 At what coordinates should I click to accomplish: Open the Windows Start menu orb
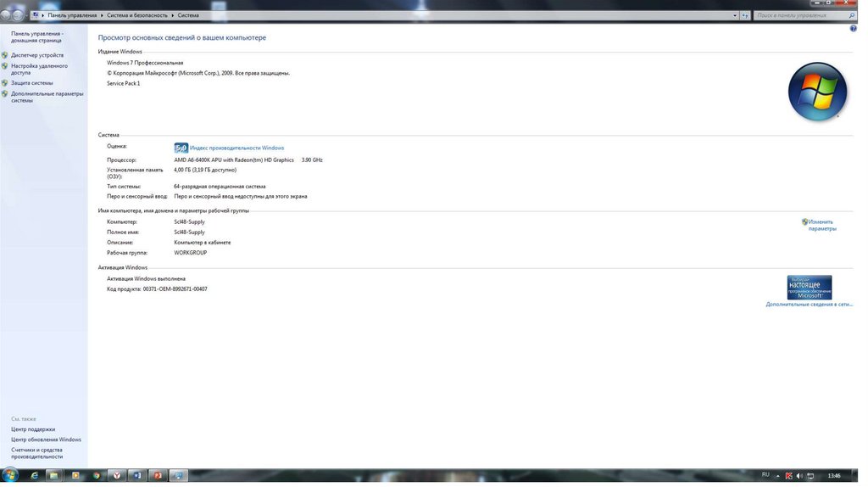click(x=10, y=475)
